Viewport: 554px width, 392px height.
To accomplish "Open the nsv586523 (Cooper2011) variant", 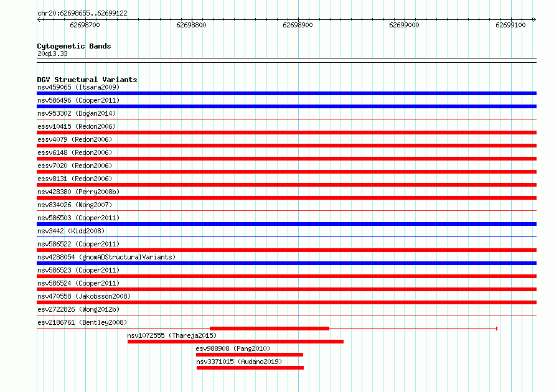I will (x=78, y=270).
